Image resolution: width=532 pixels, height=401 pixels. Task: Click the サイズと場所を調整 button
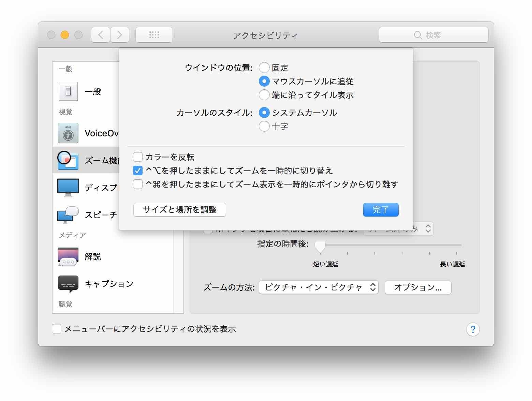(180, 210)
